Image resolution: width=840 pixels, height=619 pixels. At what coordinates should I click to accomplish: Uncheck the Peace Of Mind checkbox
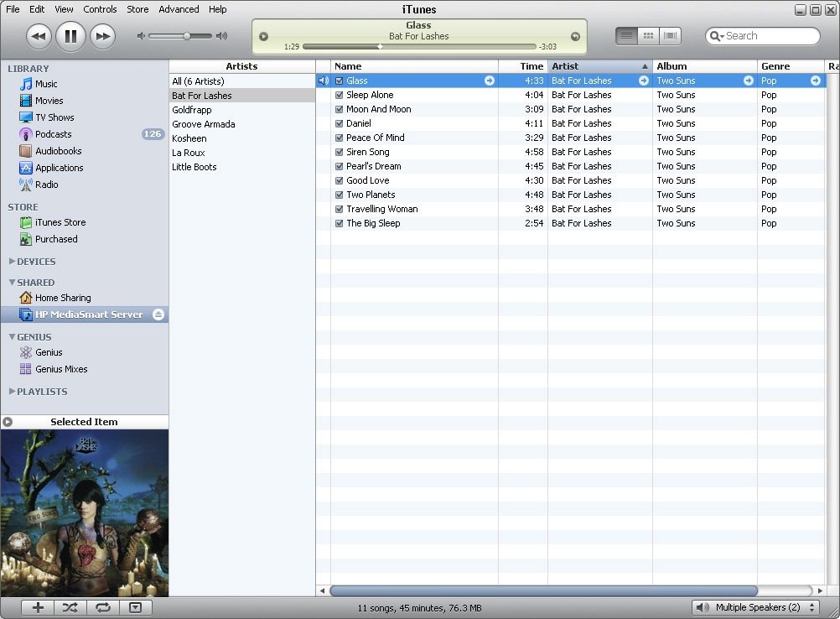pyautogui.click(x=340, y=138)
